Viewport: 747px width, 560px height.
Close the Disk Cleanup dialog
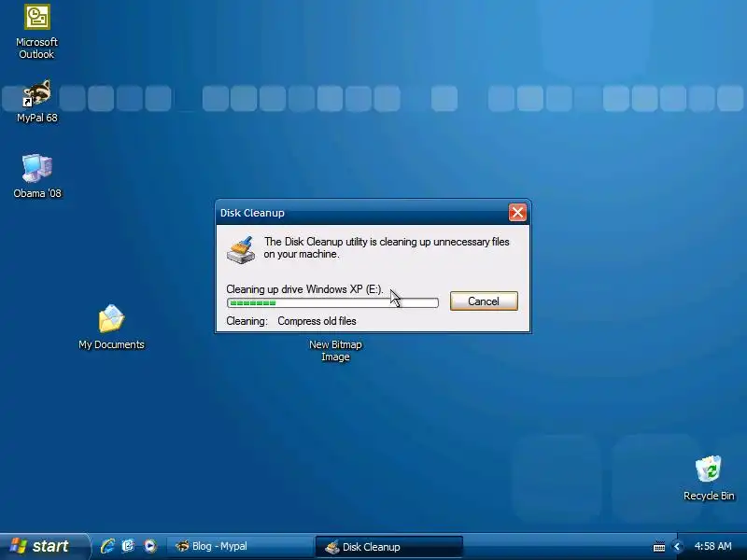point(517,213)
